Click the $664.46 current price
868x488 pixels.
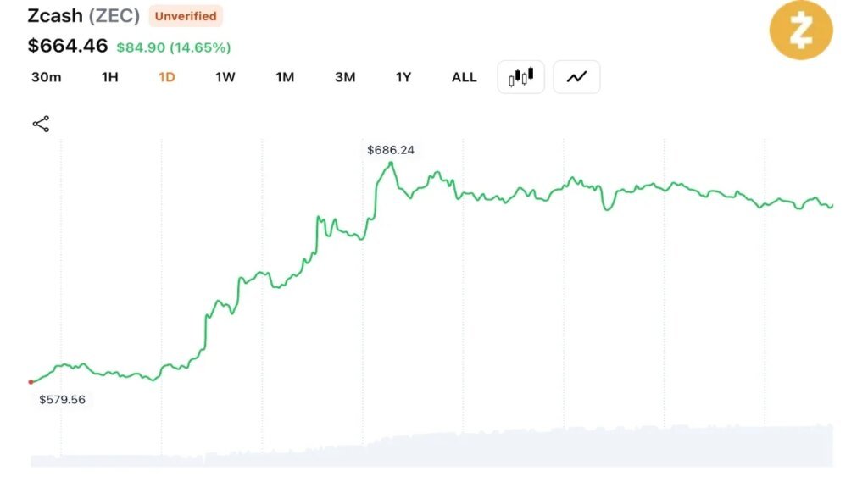tap(68, 46)
